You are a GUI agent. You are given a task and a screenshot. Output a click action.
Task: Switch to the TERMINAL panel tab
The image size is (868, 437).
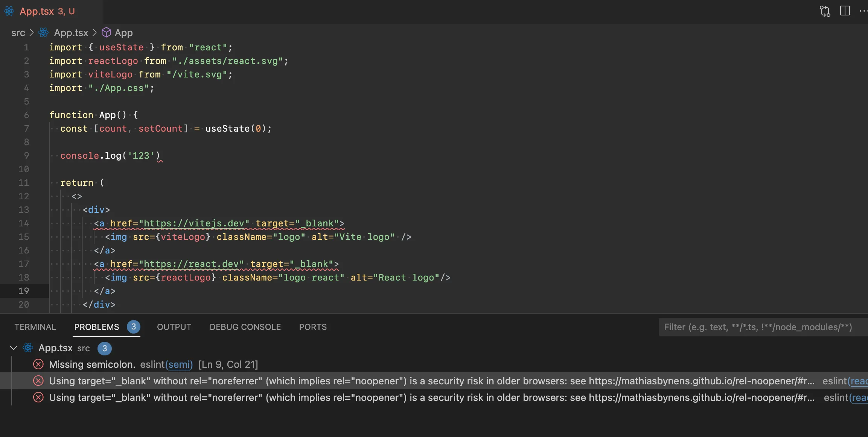click(x=35, y=327)
